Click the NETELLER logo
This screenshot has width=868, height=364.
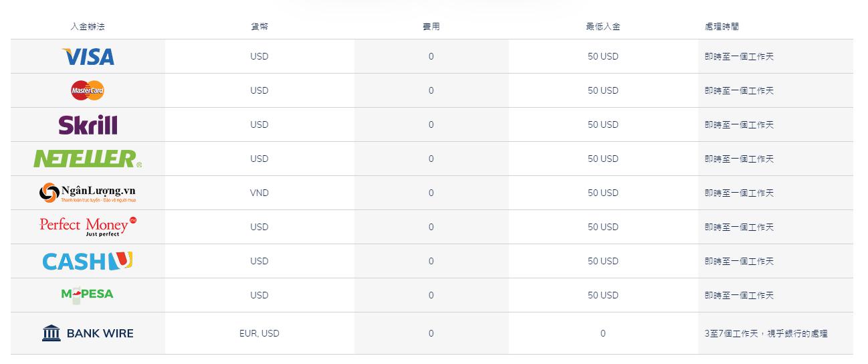pyautogui.click(x=88, y=159)
